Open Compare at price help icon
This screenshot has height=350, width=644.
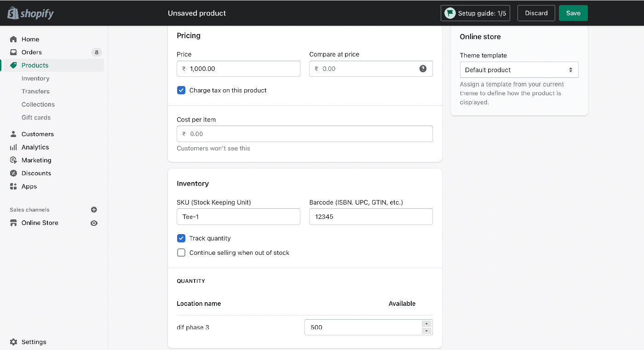(423, 69)
